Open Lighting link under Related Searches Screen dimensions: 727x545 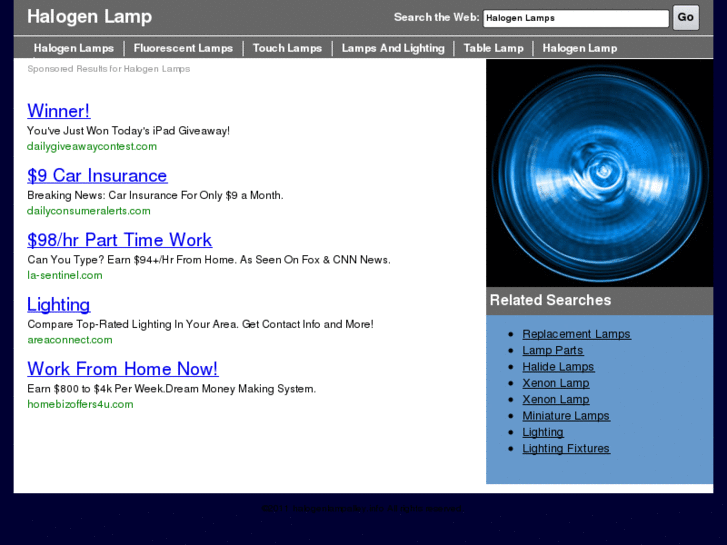(x=543, y=432)
